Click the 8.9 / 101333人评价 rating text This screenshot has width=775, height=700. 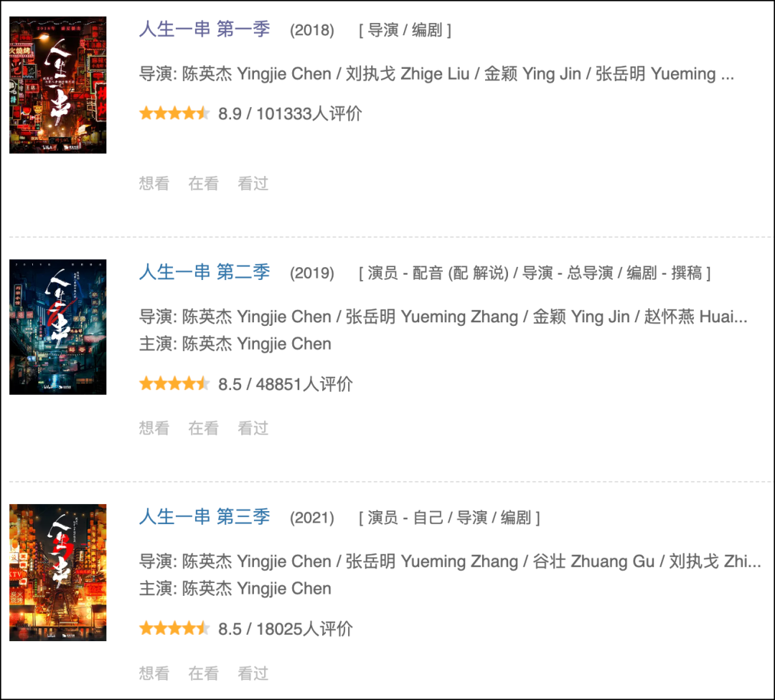click(x=290, y=113)
